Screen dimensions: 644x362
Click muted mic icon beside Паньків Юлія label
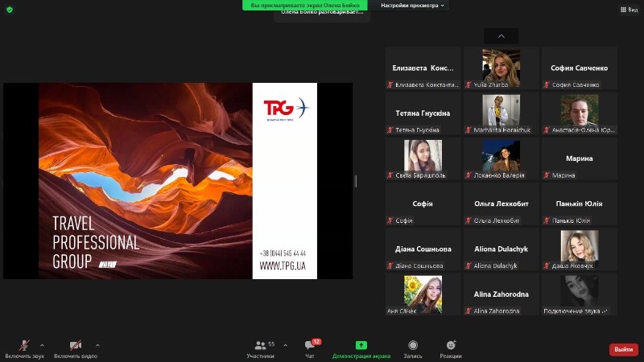547,220
